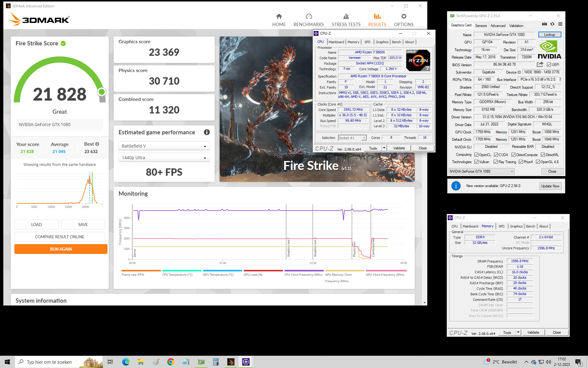Open the 1440p Ultra resolution dropdown
588x368 pixels.
click(x=164, y=158)
